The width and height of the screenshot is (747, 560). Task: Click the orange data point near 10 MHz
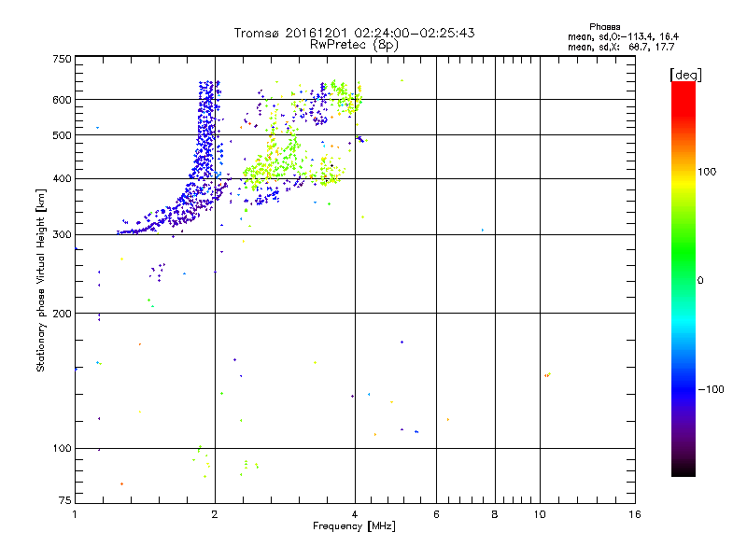[x=546, y=376]
